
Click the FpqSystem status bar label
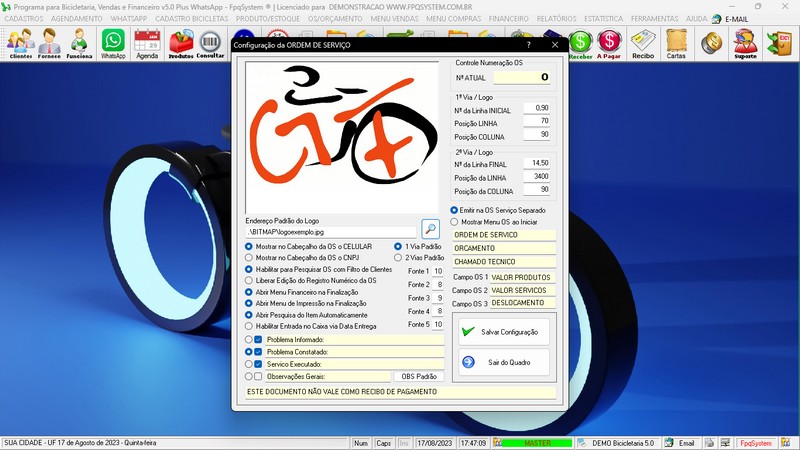(x=756, y=443)
